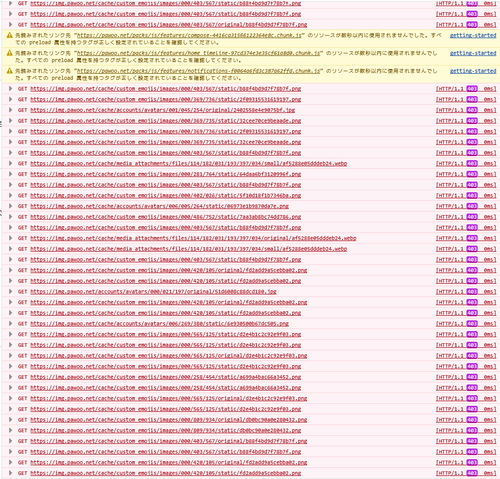
Task: Click warning icon for notifications chunk message
Action: click(x=9, y=71)
